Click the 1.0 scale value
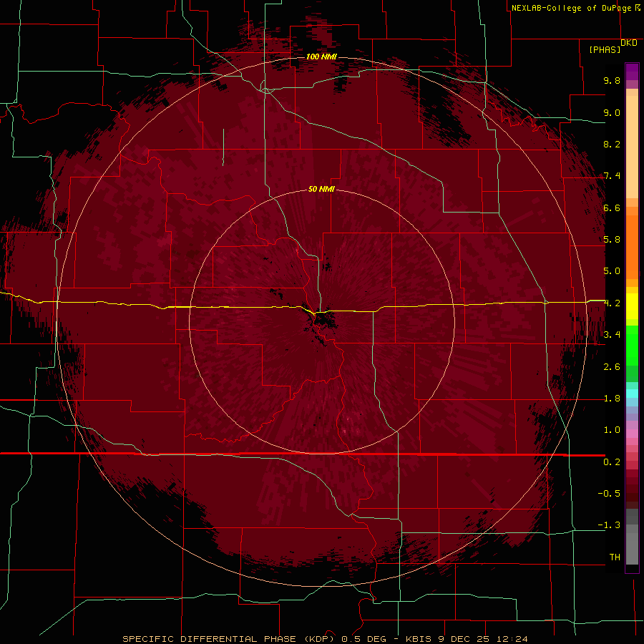The height and width of the screenshot is (644, 644). pyautogui.click(x=612, y=430)
